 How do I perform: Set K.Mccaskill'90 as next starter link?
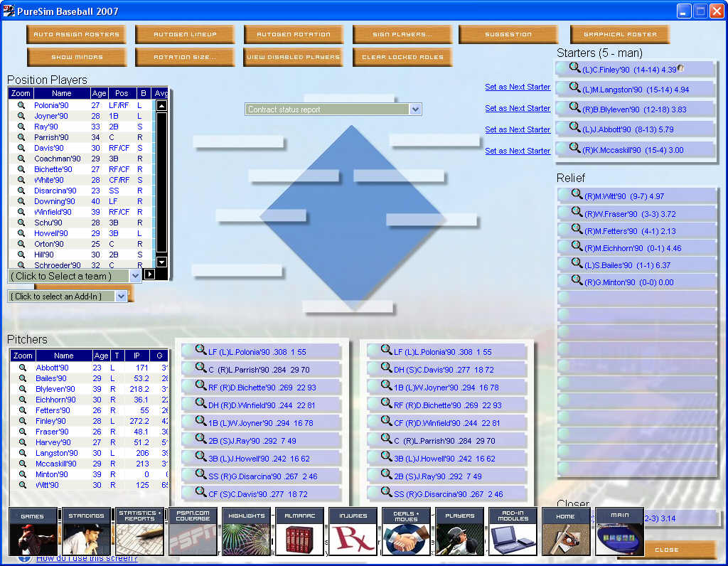518,151
